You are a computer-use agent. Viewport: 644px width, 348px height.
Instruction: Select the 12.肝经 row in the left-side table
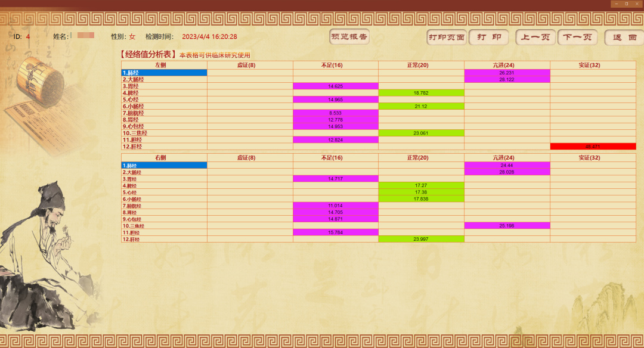(x=164, y=146)
